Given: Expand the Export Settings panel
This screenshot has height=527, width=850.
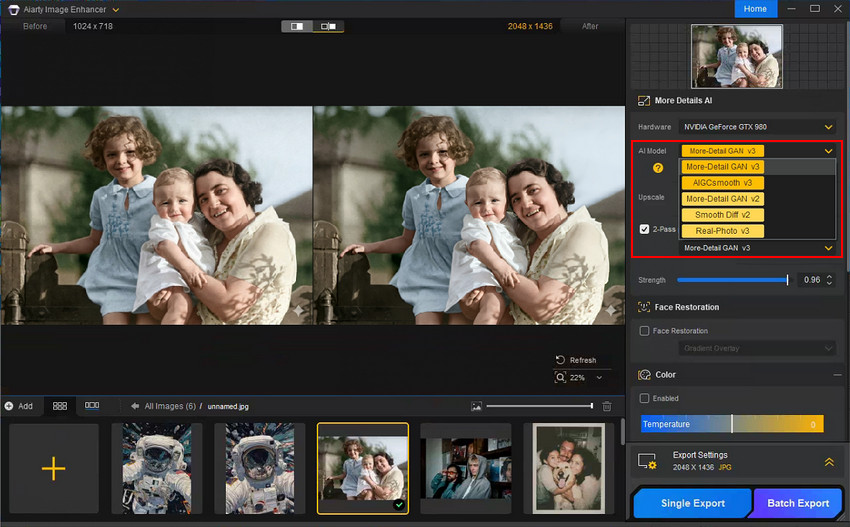Looking at the screenshot, I should pos(829,462).
